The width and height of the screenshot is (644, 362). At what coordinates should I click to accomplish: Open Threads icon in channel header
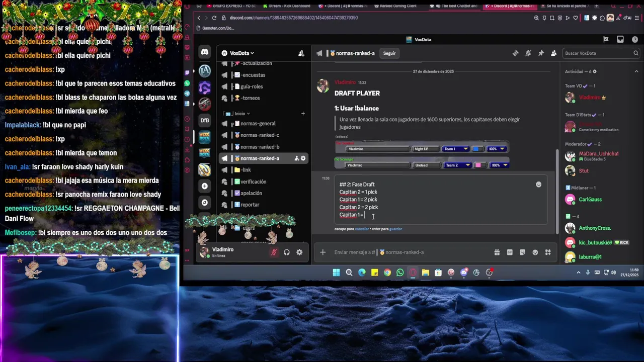pos(515,53)
